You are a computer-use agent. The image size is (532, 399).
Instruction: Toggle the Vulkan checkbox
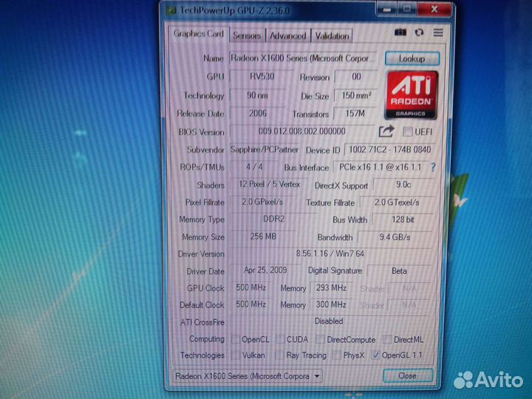(235, 355)
